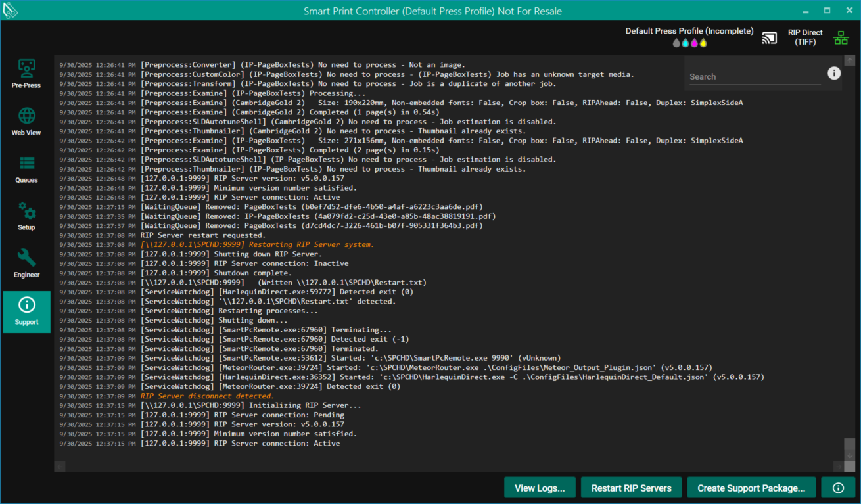Click the magenta ink drop indicator
The width and height of the screenshot is (861, 504).
point(694,43)
